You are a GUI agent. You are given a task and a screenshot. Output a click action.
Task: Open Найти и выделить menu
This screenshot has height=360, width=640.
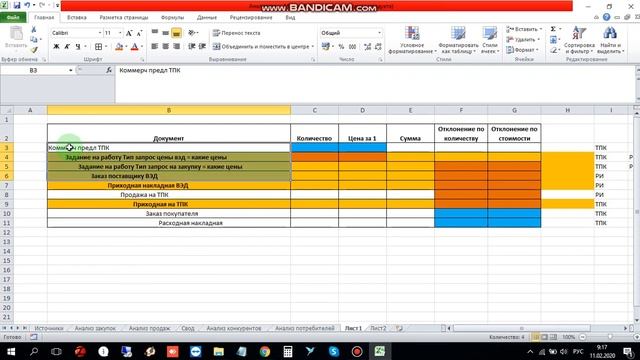[x=610, y=40]
